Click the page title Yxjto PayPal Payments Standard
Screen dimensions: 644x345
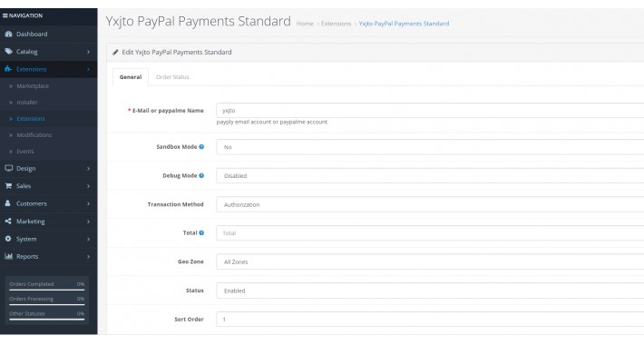coord(199,22)
